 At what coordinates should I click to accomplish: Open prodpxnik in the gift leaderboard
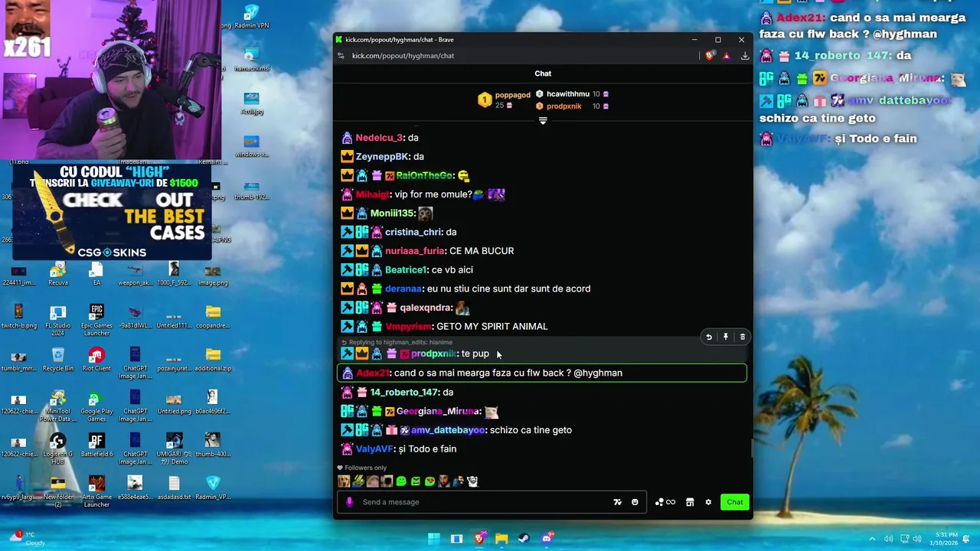point(563,106)
